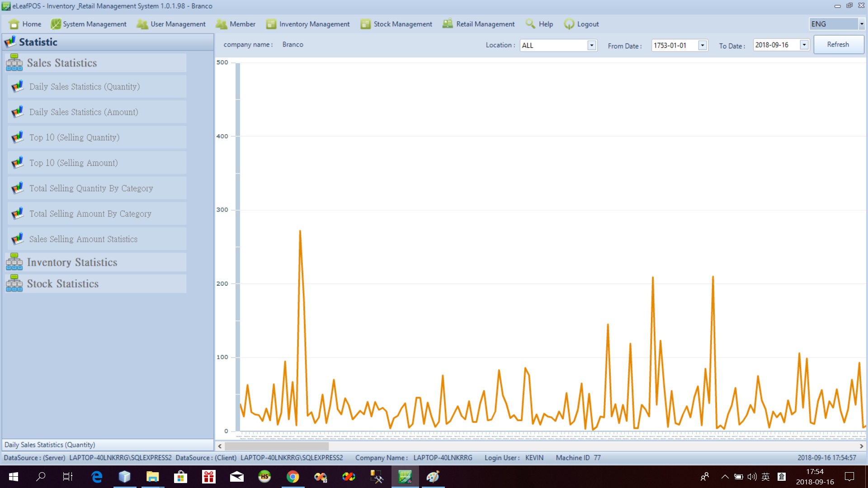Open Chrome from the taskbar

(292, 477)
